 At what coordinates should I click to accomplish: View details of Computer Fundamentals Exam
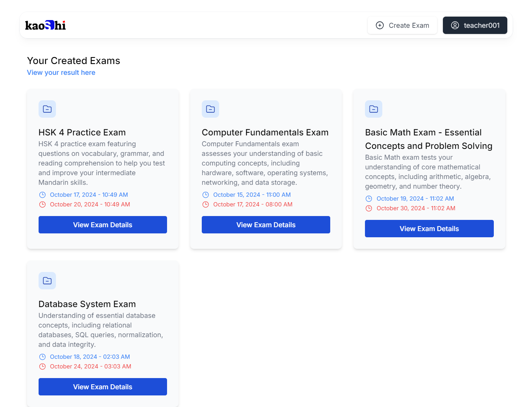266,225
